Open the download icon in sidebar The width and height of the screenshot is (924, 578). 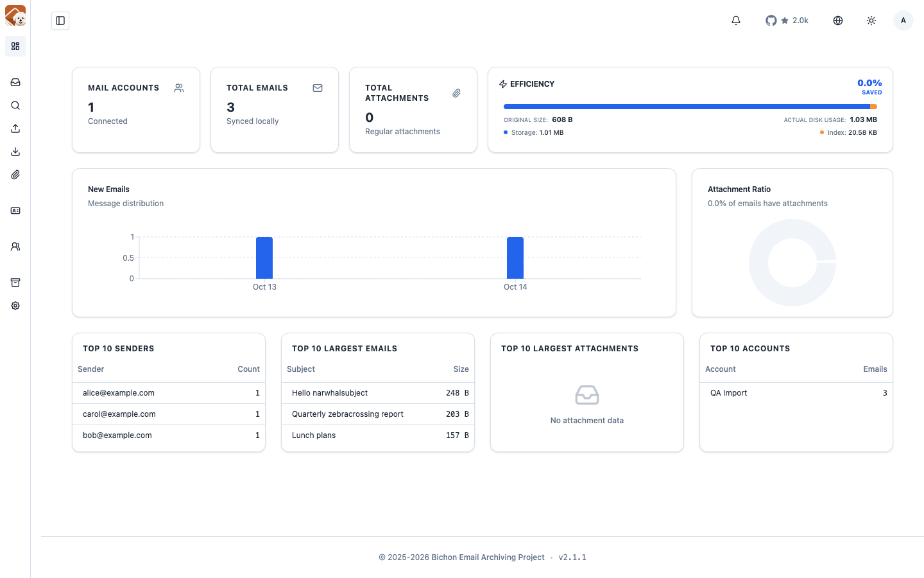15,152
